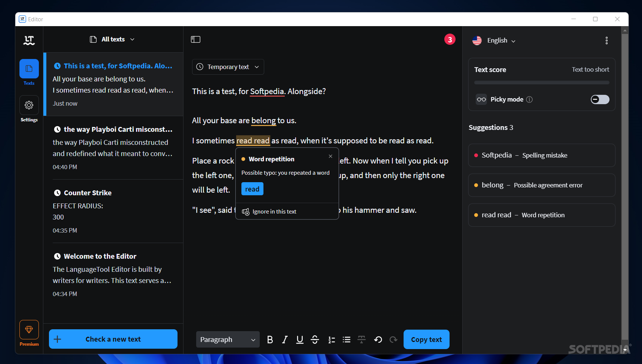The image size is (642, 364).
Task: Click the plus icon on Check a new text
Action: (x=57, y=339)
